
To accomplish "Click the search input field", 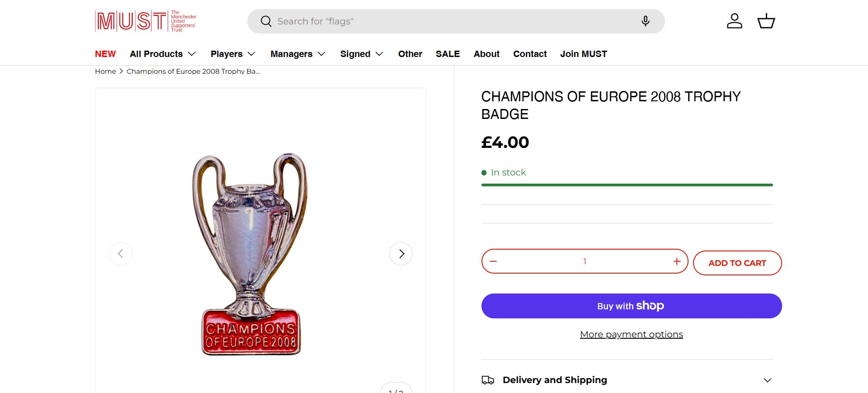I will (452, 21).
